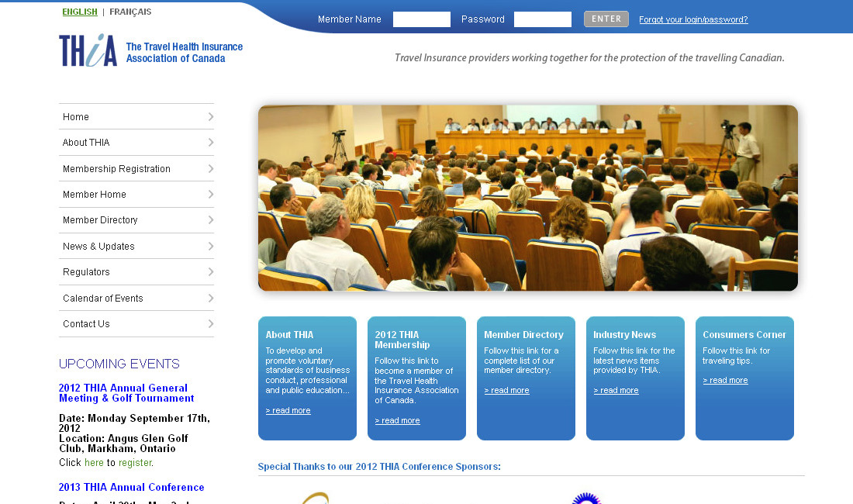Open News & Updates page
The width and height of the screenshot is (853, 504).
[136, 247]
